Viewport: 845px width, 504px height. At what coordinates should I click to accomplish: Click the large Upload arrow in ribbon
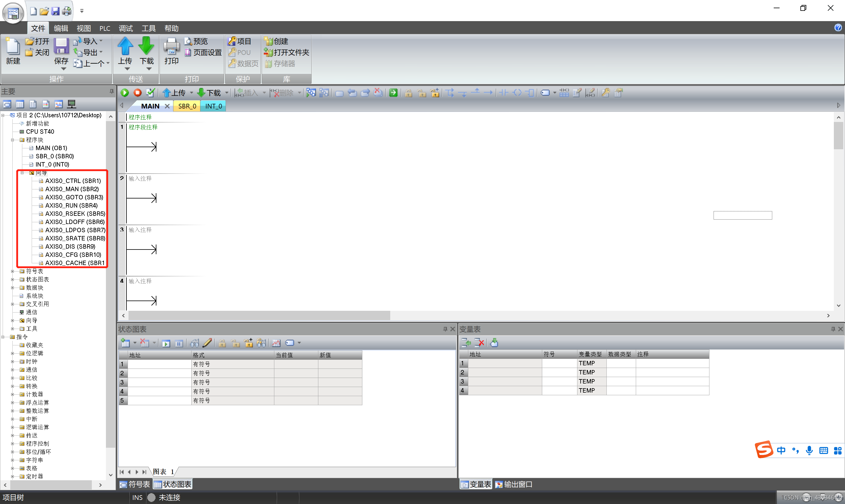coord(125,47)
